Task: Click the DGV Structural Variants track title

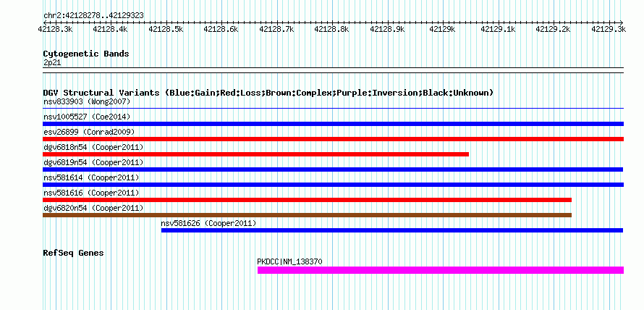Action: (268, 93)
